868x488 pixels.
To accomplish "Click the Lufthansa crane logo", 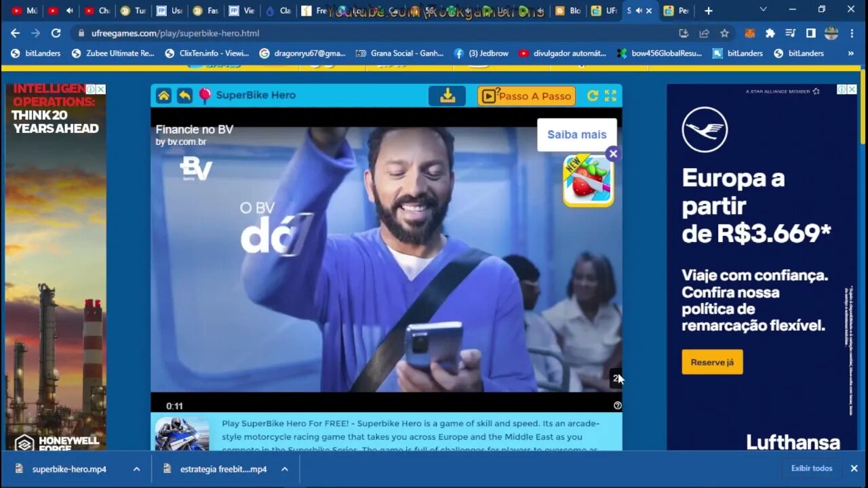I will tap(705, 129).
